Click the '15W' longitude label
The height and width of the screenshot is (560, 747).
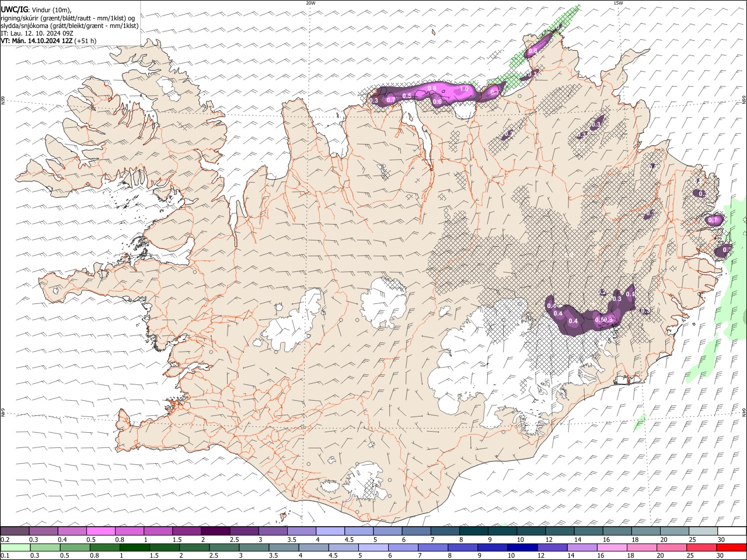point(618,3)
